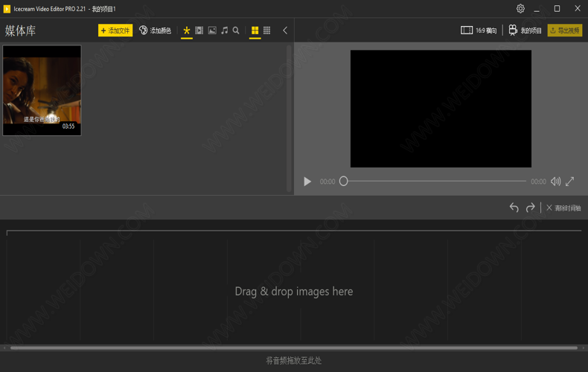Expand the preview to fullscreen

570,182
